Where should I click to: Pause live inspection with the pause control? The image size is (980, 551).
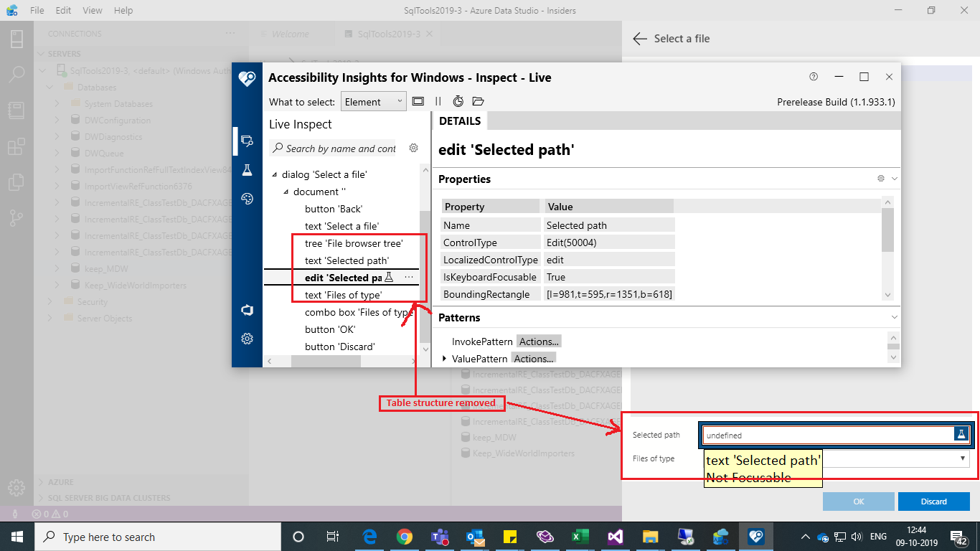pos(438,101)
